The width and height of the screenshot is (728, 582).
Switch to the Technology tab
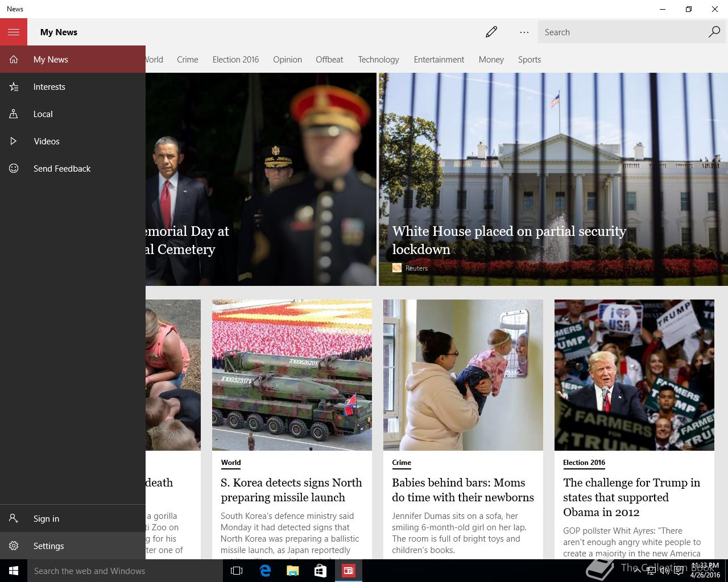click(x=378, y=59)
